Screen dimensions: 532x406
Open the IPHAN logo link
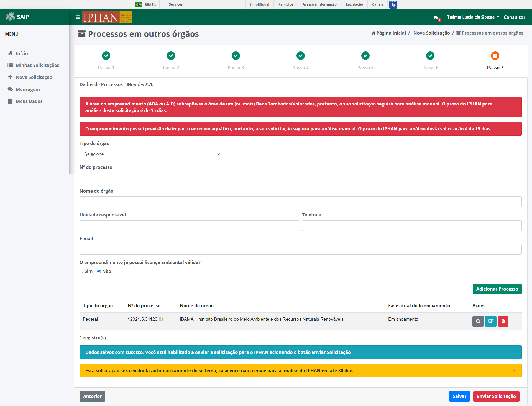[107, 17]
